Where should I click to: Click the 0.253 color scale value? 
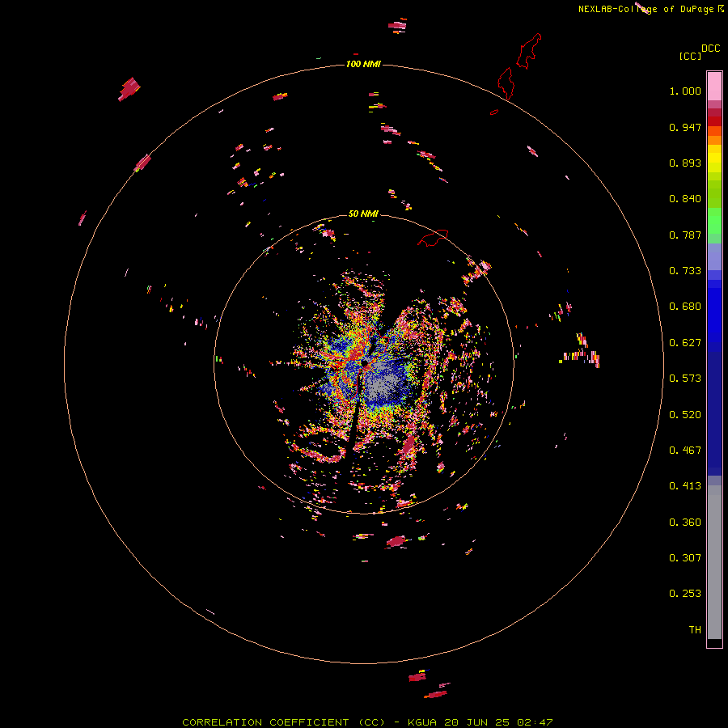[685, 594]
